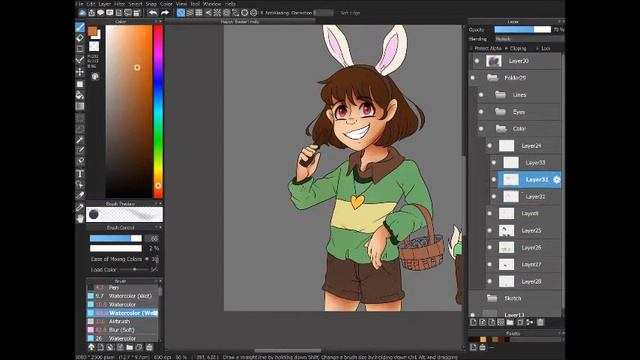
Task: Select the Magic Wand tool
Action: [x=80, y=140]
